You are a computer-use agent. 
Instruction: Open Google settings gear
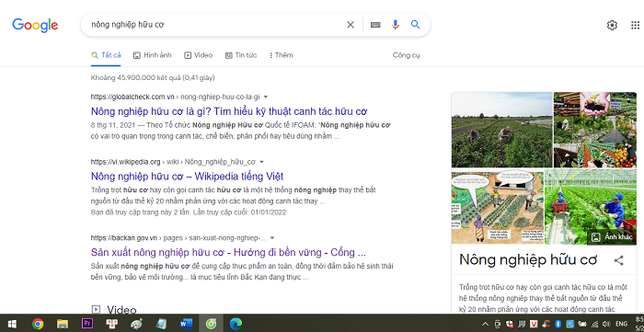612,26
